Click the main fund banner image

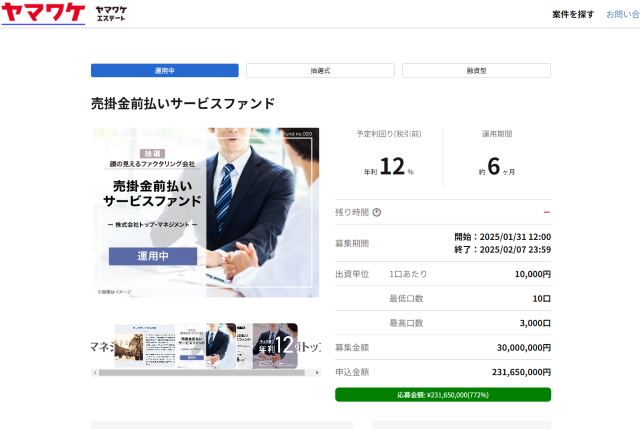(205, 212)
